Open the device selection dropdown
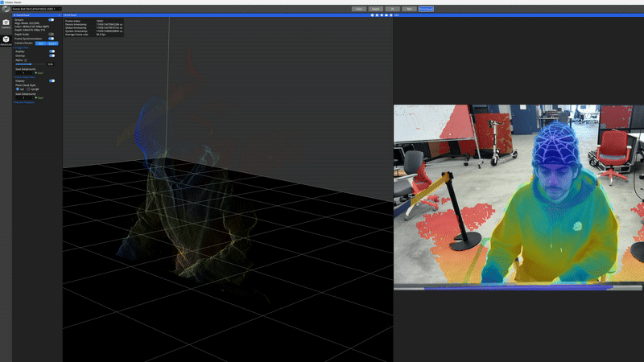The width and height of the screenshot is (644, 362). click(x=36, y=9)
